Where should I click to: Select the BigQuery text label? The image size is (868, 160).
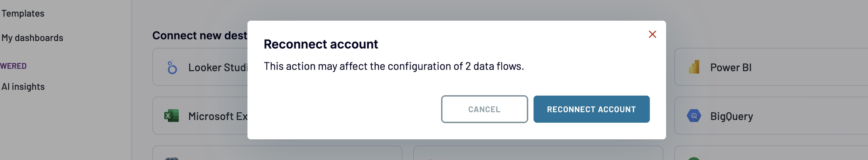coord(731,116)
